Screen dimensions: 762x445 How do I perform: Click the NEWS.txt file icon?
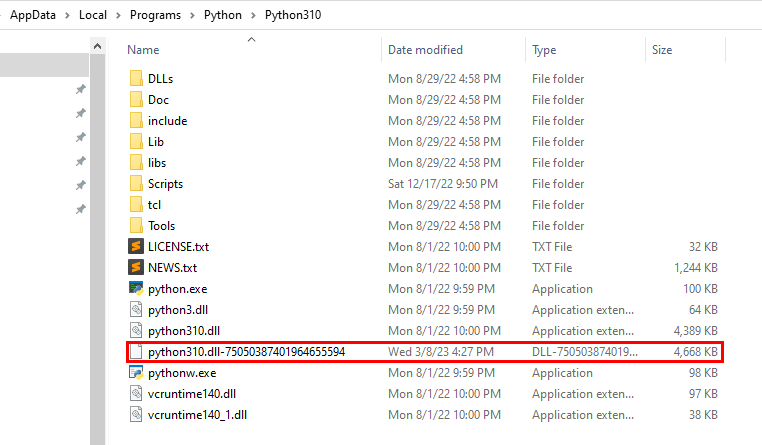[137, 267]
